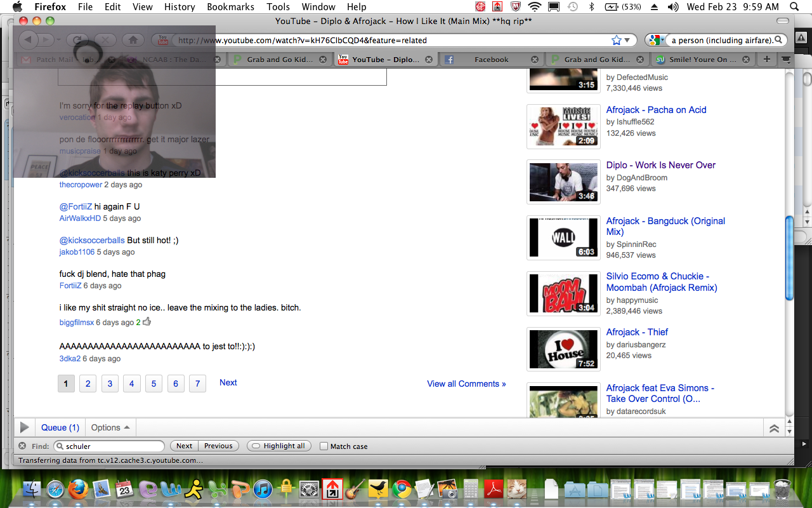Enable the Match case checkbox

click(x=324, y=446)
